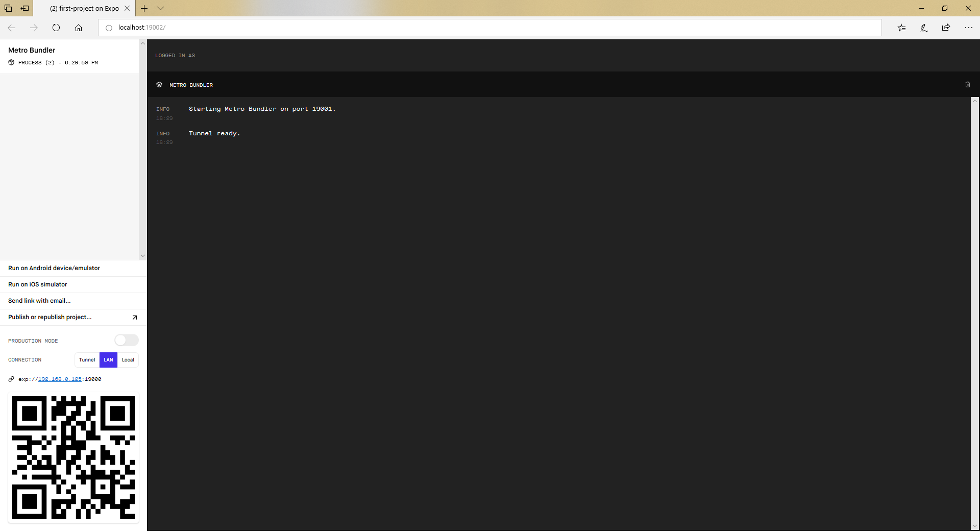Open browser settings and more menu
The width and height of the screenshot is (980, 531).
[x=969, y=28]
